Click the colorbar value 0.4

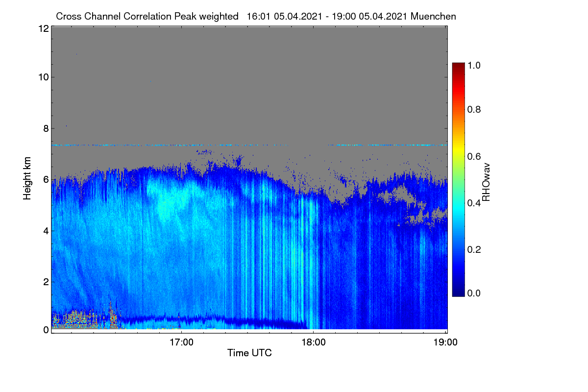tap(474, 203)
